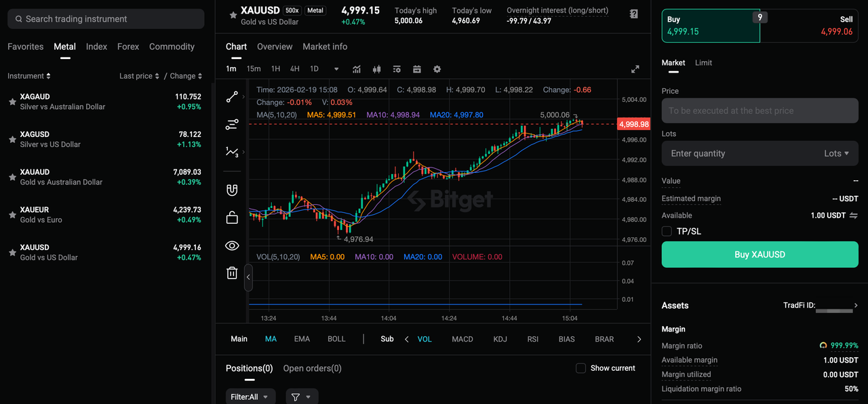This screenshot has height=404, width=868.
Task: Delete all drawings with trash icon
Action: click(x=232, y=272)
